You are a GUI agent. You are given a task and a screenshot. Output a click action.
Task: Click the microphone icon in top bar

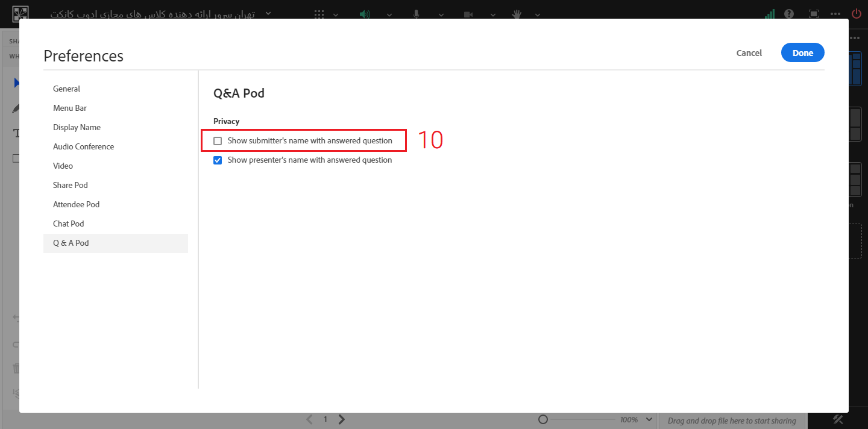tap(416, 14)
